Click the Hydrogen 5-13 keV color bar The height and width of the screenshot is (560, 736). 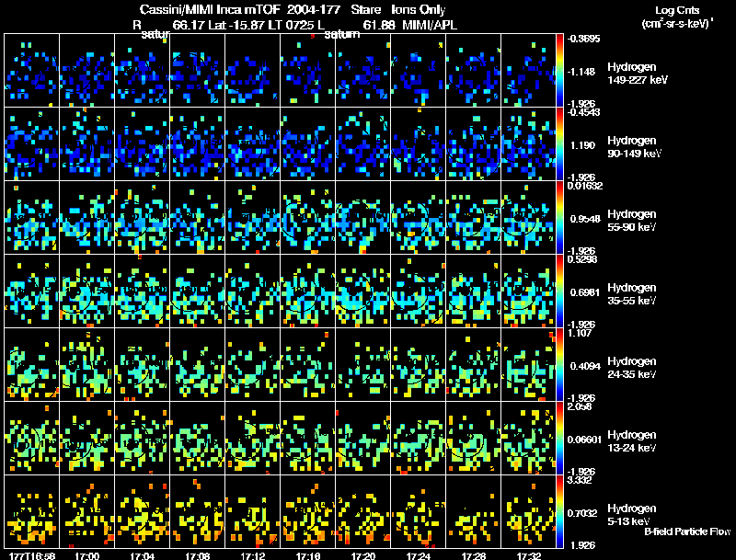(559, 511)
